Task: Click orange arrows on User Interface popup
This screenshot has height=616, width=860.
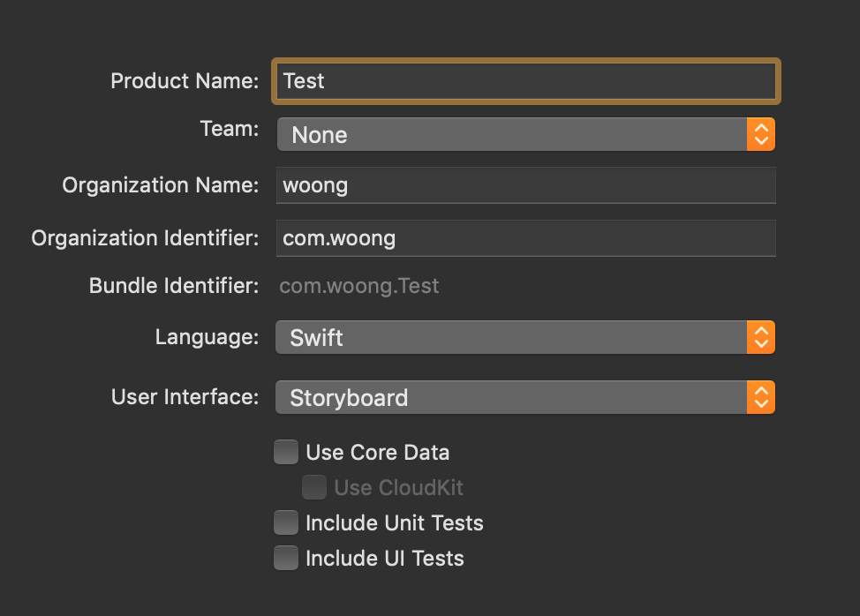Action: [x=760, y=398]
